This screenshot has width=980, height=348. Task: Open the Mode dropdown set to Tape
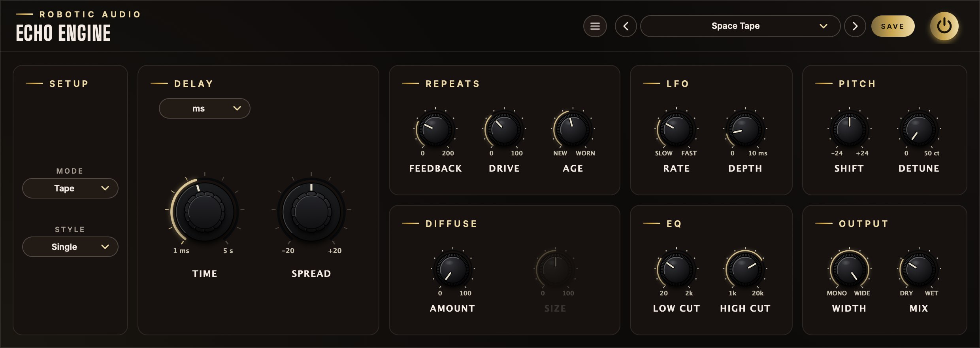click(70, 188)
